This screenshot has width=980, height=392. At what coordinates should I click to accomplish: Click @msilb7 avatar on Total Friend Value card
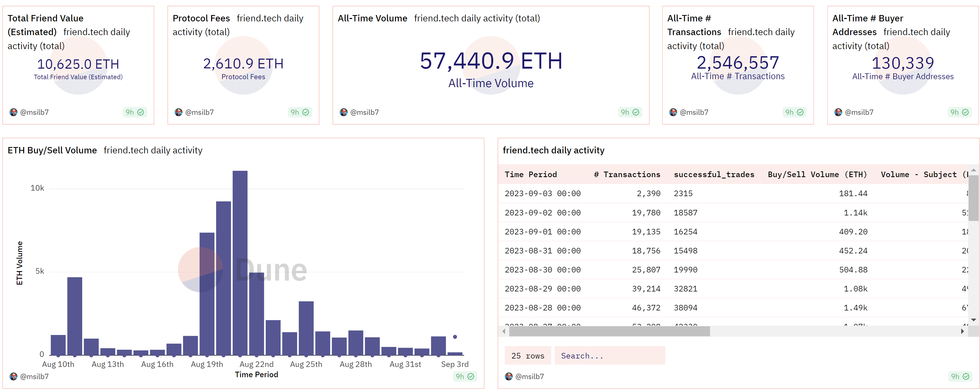point(13,112)
